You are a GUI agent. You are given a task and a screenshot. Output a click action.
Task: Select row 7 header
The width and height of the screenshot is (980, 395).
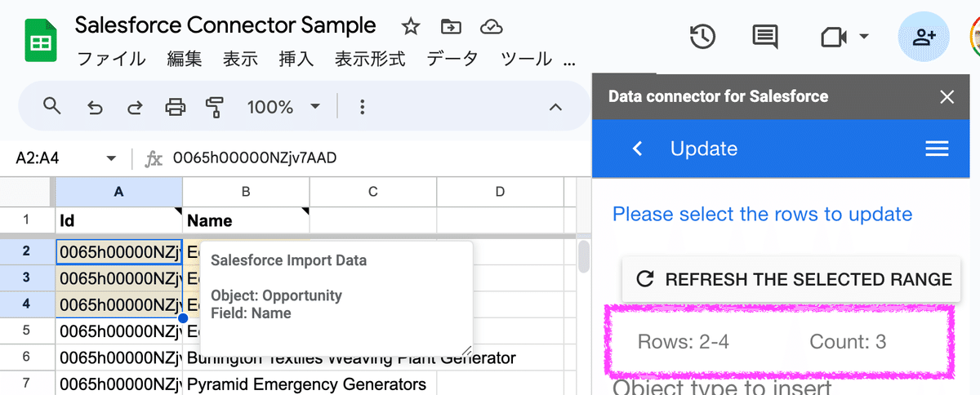pyautogui.click(x=27, y=384)
